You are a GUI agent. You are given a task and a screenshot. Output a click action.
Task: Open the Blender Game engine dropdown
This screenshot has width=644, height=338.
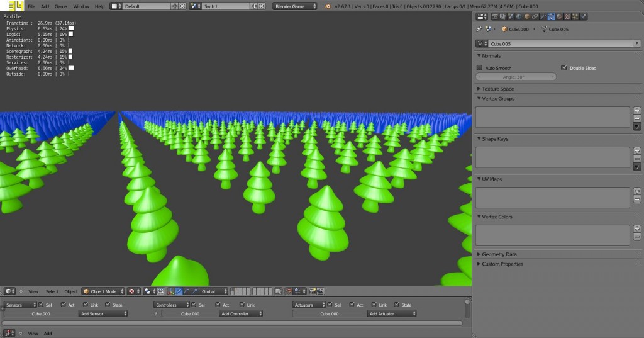pyautogui.click(x=294, y=6)
